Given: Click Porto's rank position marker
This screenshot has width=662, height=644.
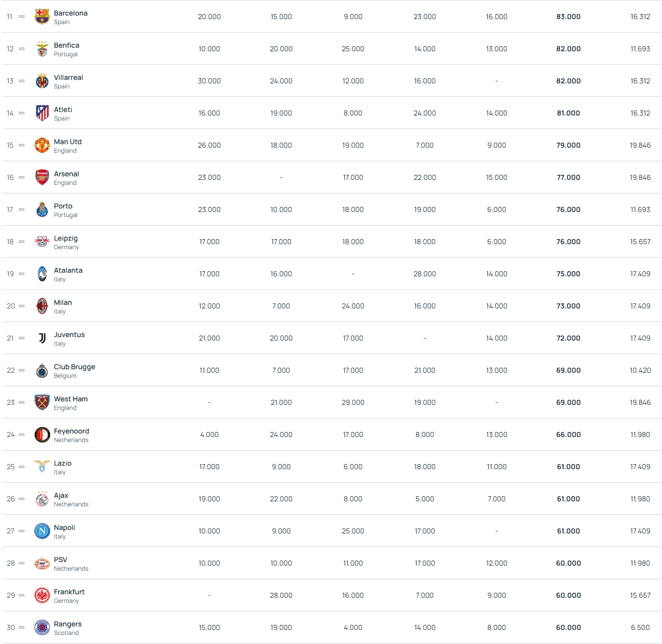Looking at the screenshot, I should (11, 209).
